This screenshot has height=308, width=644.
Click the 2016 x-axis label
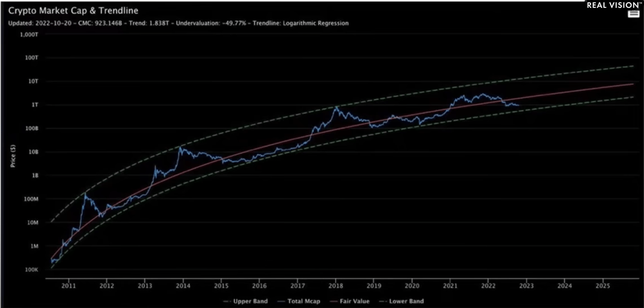[x=259, y=285]
